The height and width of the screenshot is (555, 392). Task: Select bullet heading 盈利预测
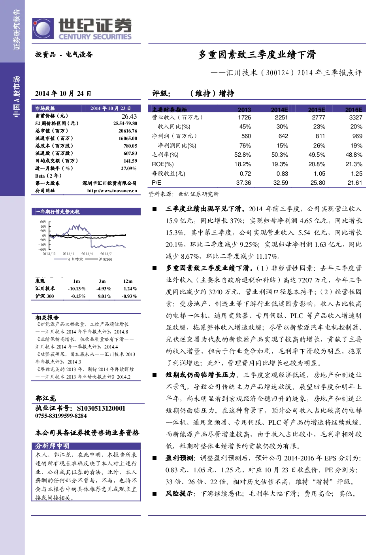(x=179, y=458)
